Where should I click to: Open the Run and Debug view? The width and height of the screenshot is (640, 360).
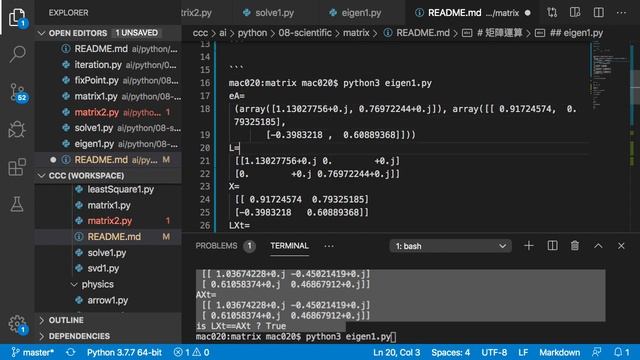click(x=17, y=129)
